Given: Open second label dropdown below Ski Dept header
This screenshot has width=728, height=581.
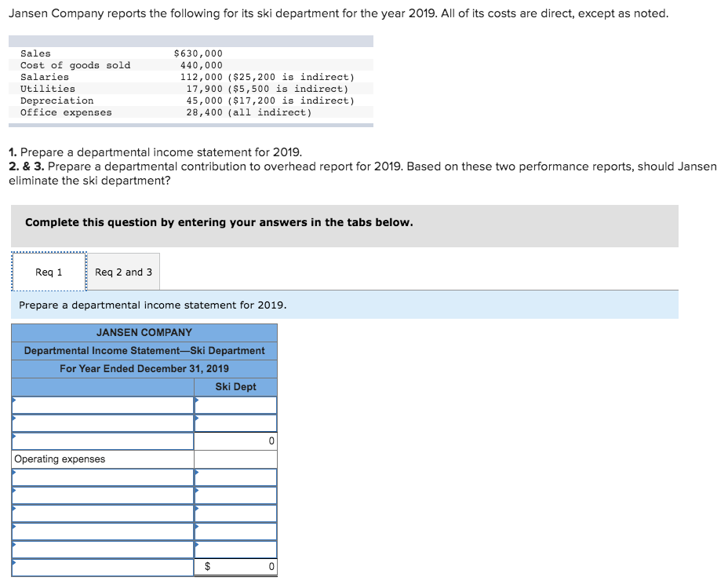Looking at the screenshot, I should (103, 423).
